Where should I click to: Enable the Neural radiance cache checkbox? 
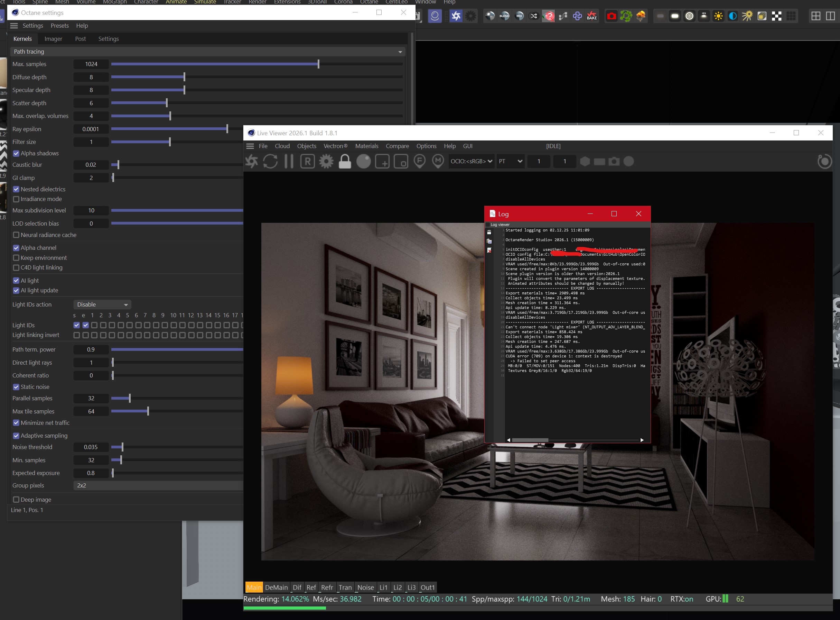coord(16,235)
